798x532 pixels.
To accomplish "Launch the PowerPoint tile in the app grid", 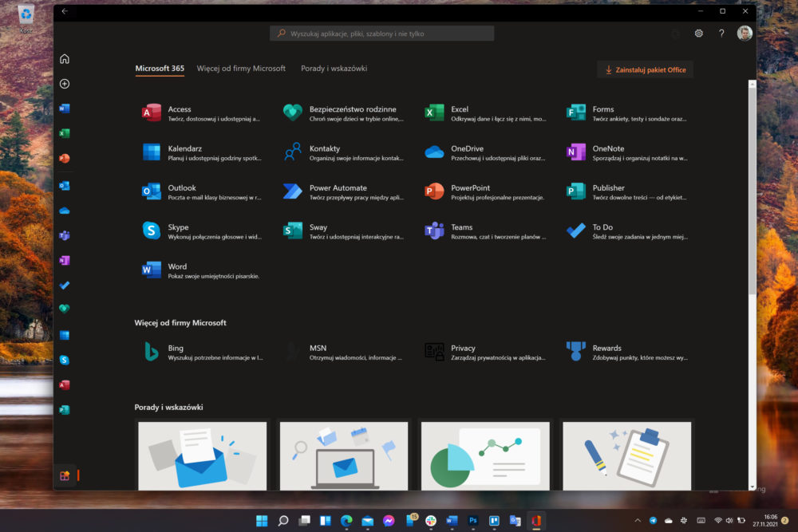I will click(x=485, y=191).
